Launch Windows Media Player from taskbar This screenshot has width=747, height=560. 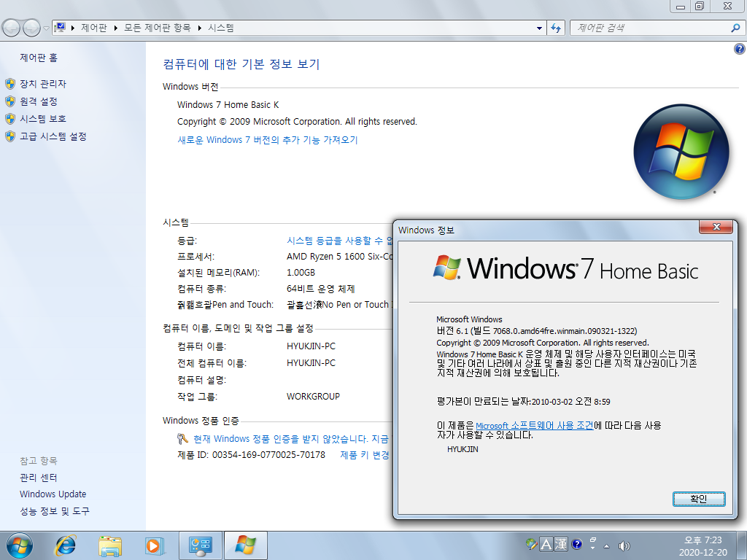coord(154,545)
